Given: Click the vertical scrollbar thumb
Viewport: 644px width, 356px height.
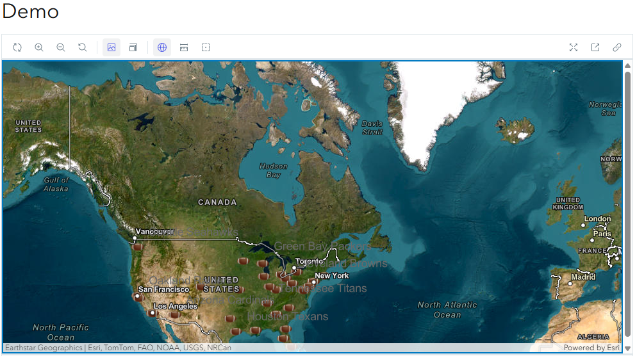Looking at the screenshot, I should point(627,204).
